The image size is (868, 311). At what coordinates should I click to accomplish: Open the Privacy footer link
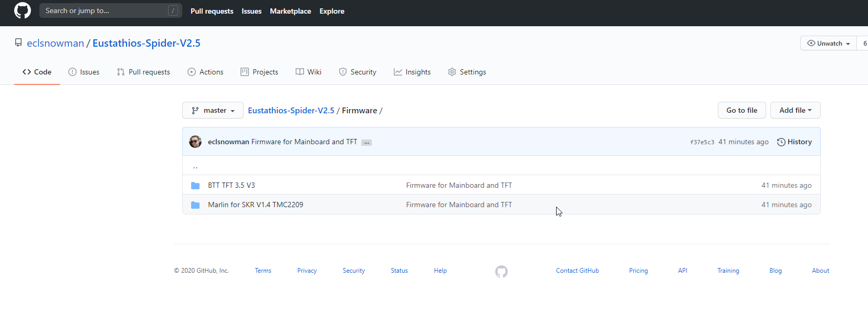pyautogui.click(x=307, y=271)
